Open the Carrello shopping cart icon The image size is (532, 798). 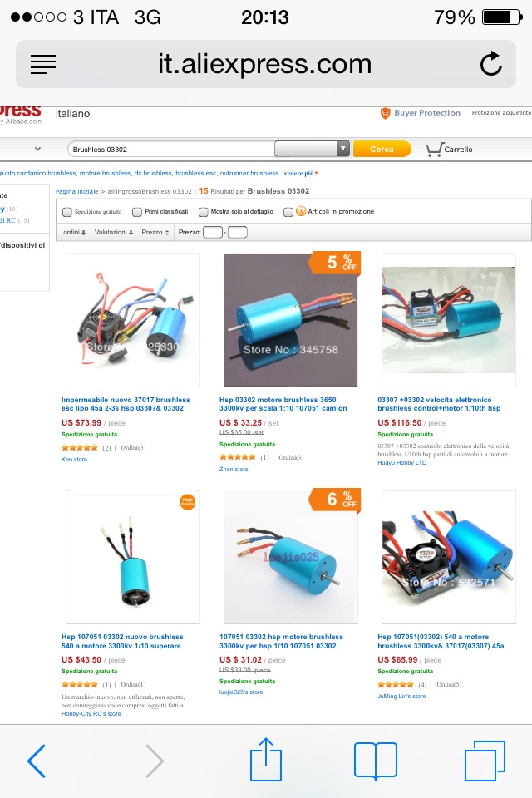pyautogui.click(x=434, y=149)
